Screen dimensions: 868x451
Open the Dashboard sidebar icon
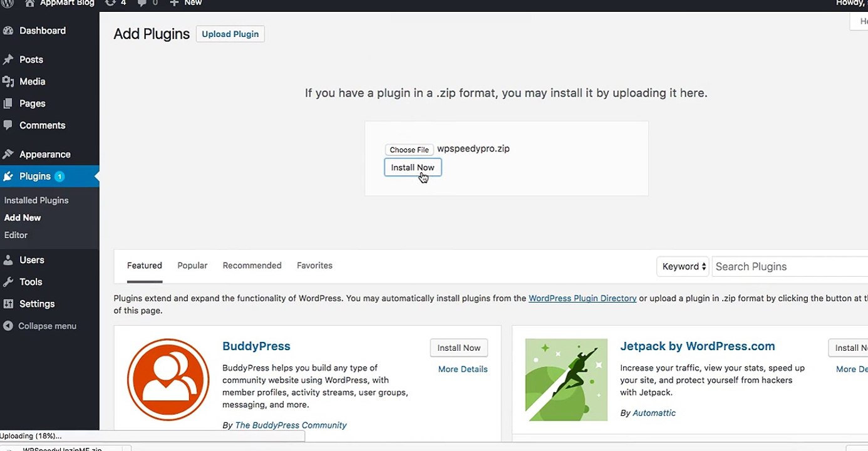[x=8, y=31]
